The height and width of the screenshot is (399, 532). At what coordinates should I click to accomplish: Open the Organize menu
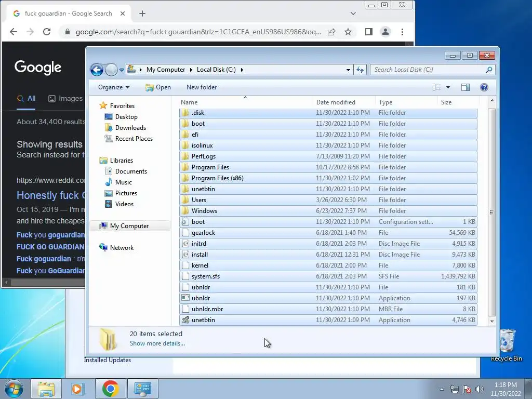point(114,87)
